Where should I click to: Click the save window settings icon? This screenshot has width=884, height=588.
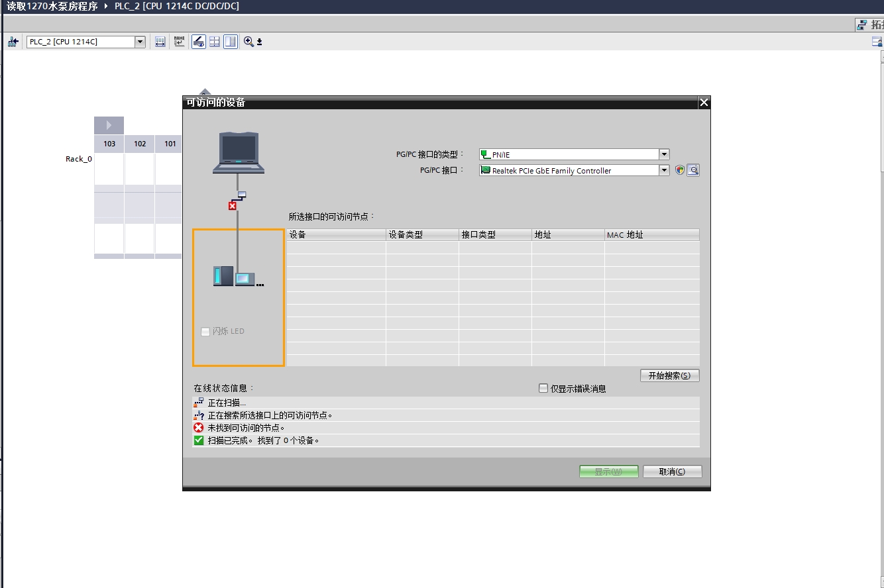pyautogui.click(x=877, y=42)
